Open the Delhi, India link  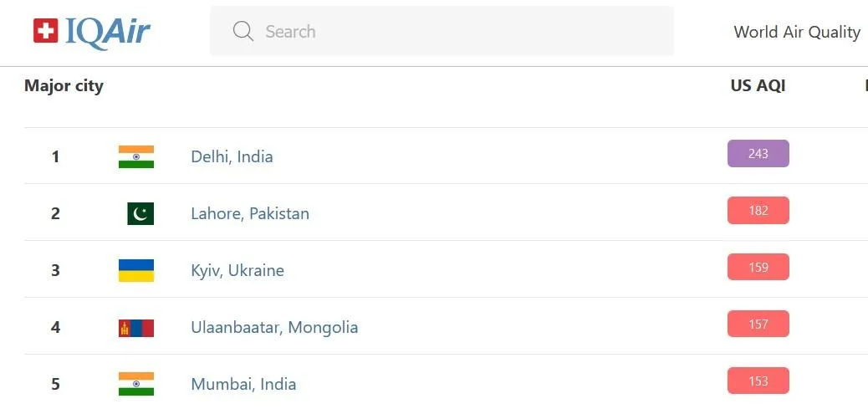(232, 156)
